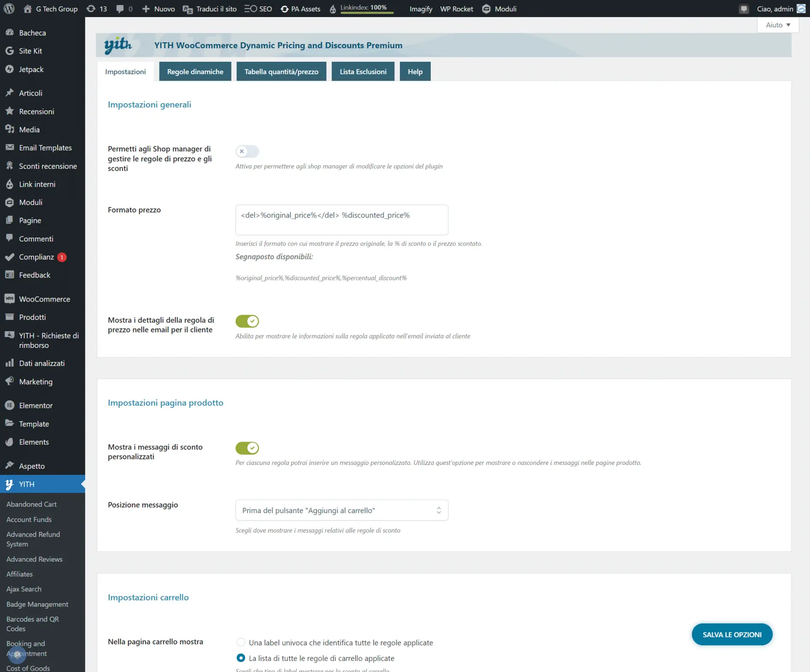Click the WordPress logo icon
The width and height of the screenshot is (810, 672).
[x=9, y=8]
